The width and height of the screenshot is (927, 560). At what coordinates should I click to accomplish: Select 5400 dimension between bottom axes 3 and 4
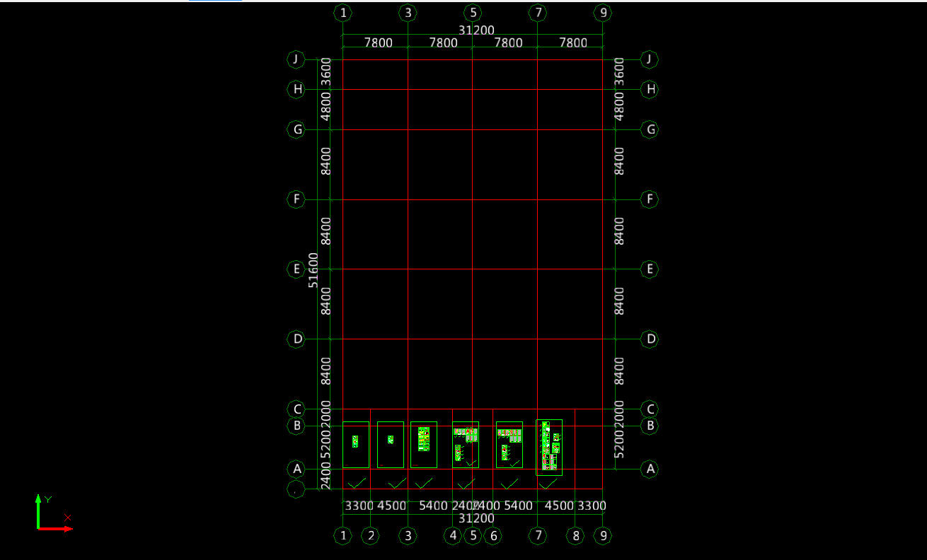pyautogui.click(x=433, y=506)
